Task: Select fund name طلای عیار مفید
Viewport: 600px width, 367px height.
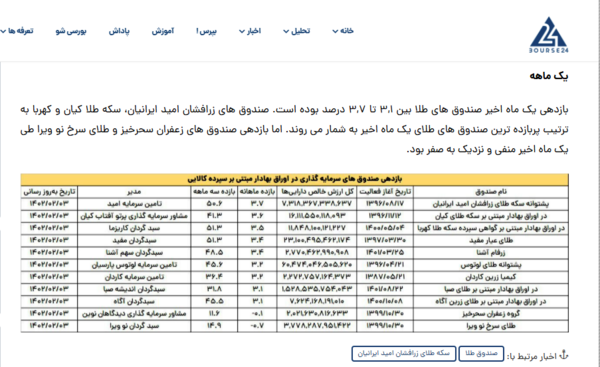Action: [491, 241]
